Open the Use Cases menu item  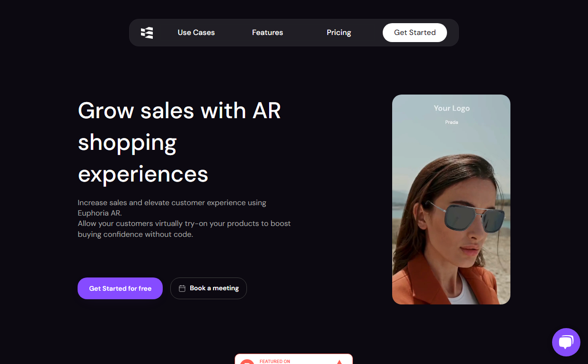pyautogui.click(x=196, y=32)
